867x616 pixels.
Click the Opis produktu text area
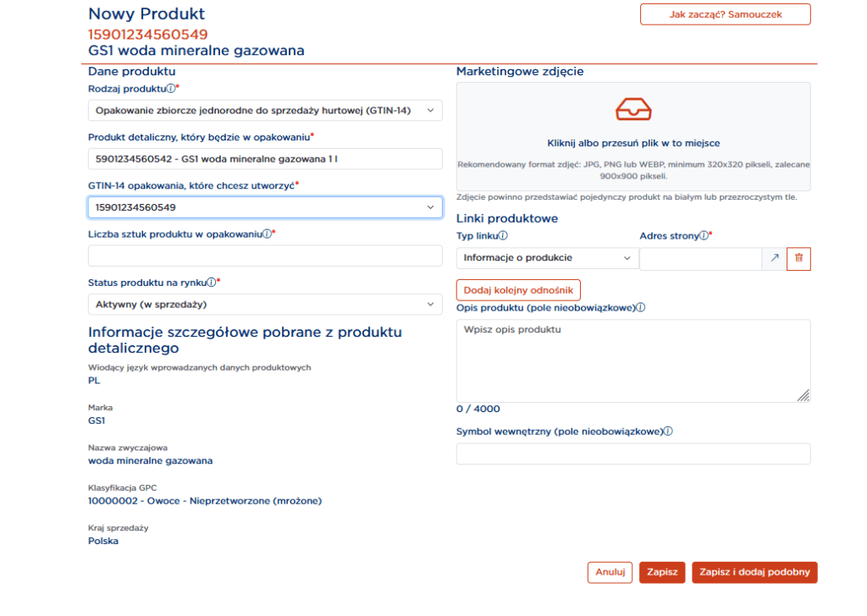coord(632,360)
